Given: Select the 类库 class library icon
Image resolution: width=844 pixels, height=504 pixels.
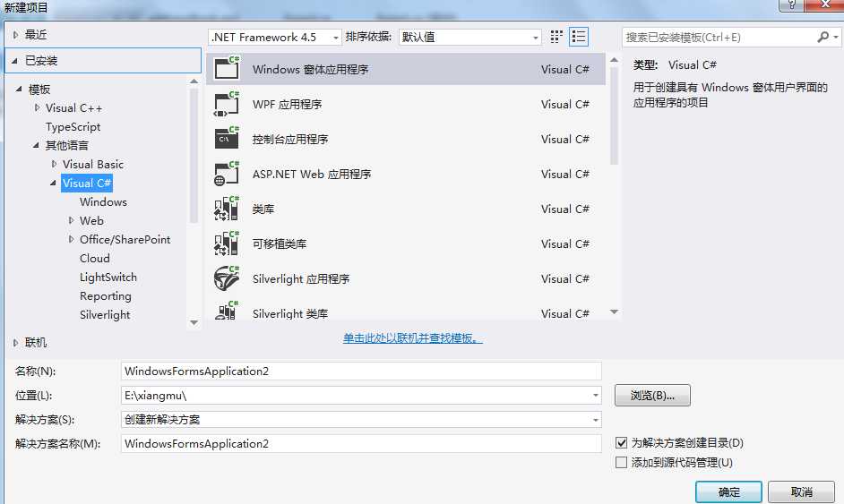Looking at the screenshot, I should pyautogui.click(x=227, y=209).
